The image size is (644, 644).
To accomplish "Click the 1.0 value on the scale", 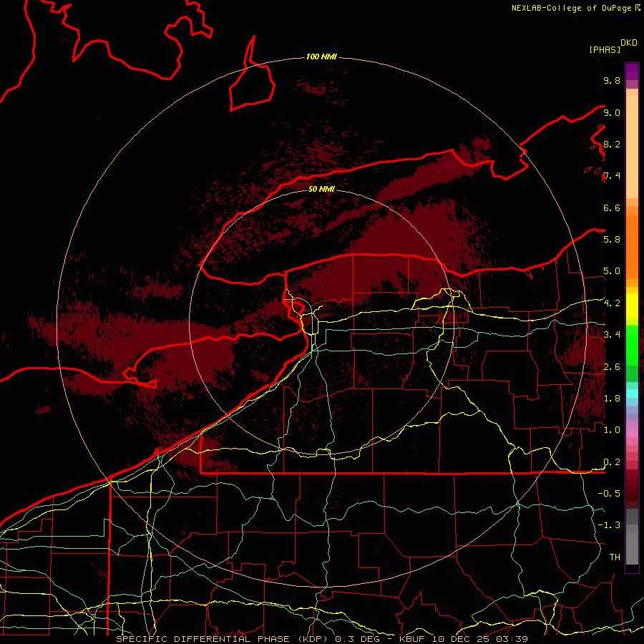I will 612,430.
